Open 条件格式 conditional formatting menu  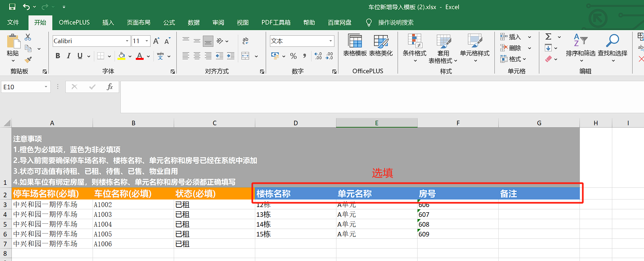point(415,48)
